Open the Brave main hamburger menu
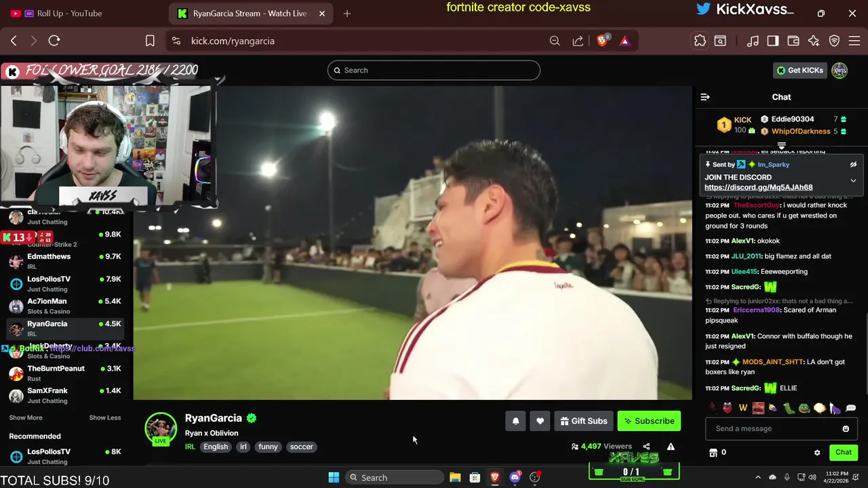 (854, 41)
